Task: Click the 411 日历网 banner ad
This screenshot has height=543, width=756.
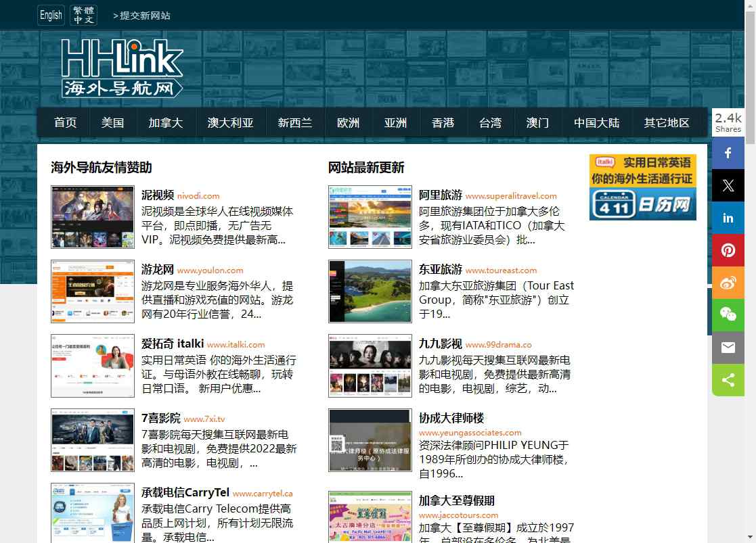Action: coord(642,204)
